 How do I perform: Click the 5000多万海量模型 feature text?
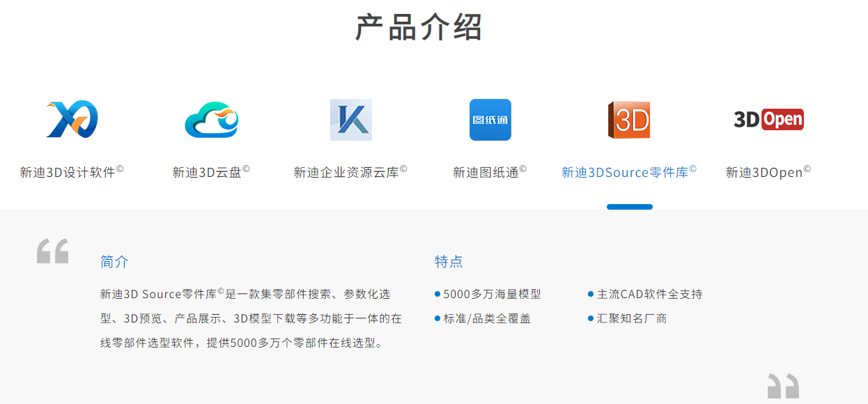pos(492,294)
